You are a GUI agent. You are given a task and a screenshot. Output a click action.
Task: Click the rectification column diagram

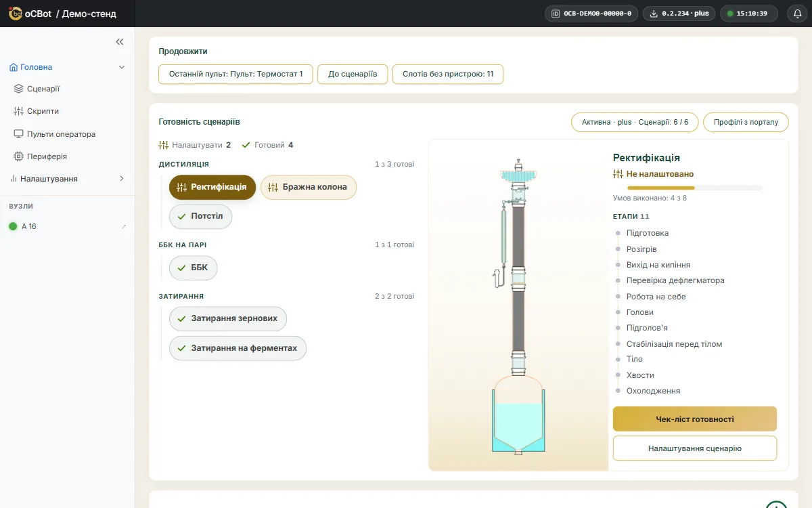click(518, 306)
